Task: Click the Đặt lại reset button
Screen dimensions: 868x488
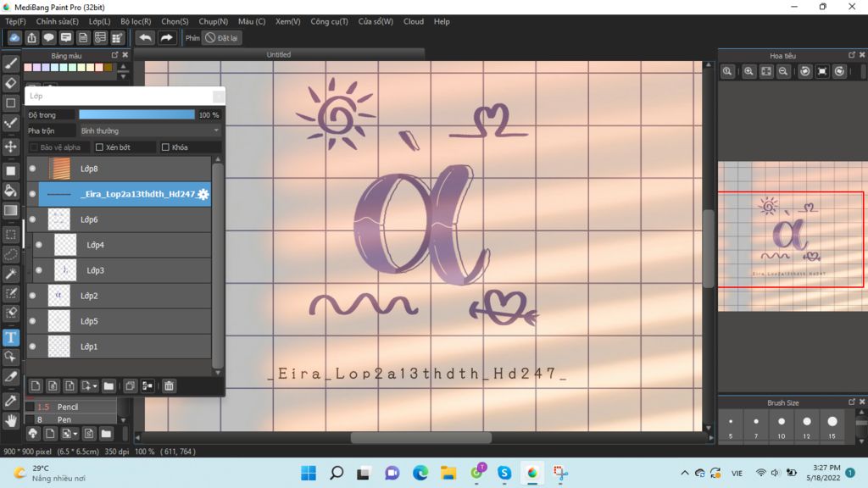Action: point(221,37)
